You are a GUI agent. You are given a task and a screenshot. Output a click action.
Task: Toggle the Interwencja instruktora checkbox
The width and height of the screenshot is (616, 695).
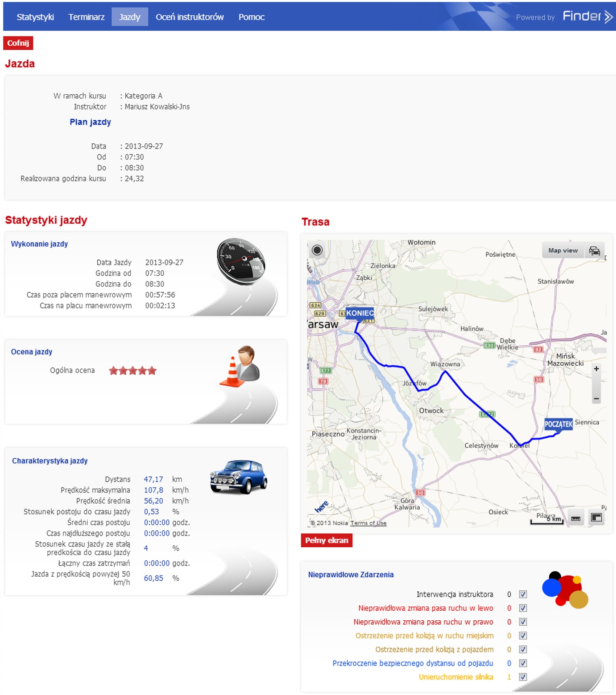click(523, 594)
